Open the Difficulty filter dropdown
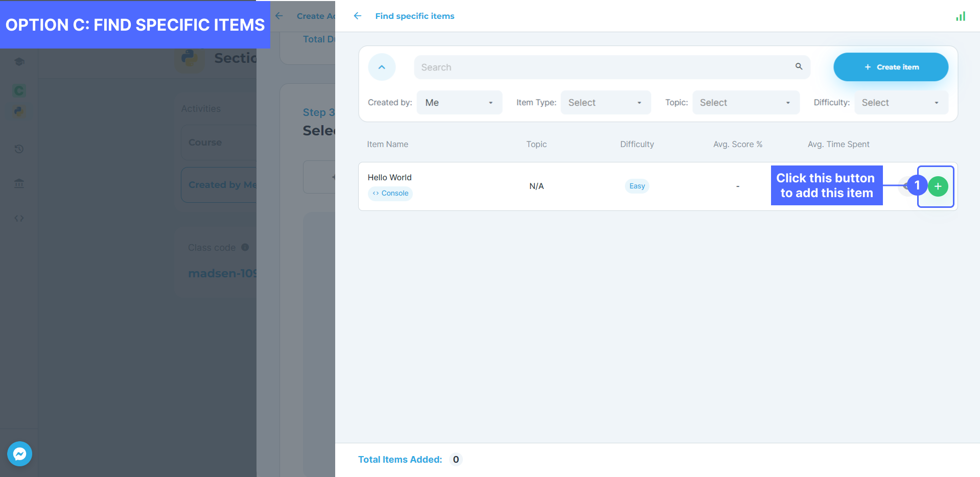The image size is (980, 477). pos(900,103)
